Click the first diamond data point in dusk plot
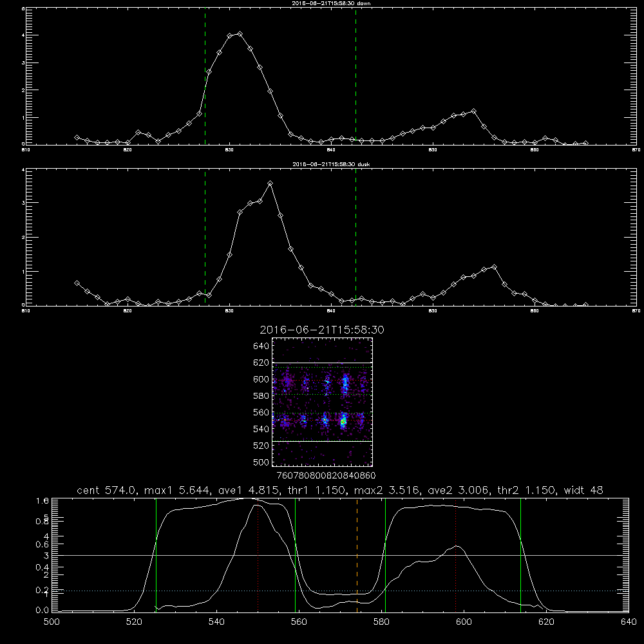The image size is (644, 644). click(77, 283)
